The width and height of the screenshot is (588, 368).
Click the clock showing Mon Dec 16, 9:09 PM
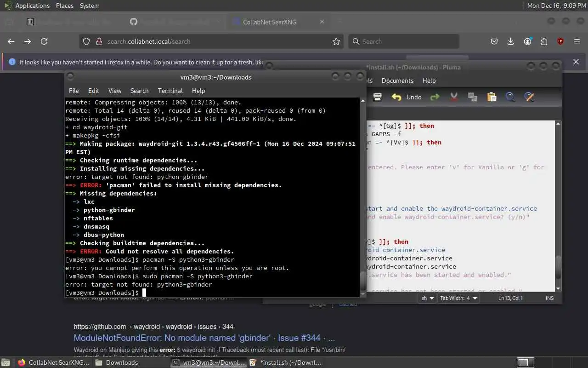click(556, 6)
